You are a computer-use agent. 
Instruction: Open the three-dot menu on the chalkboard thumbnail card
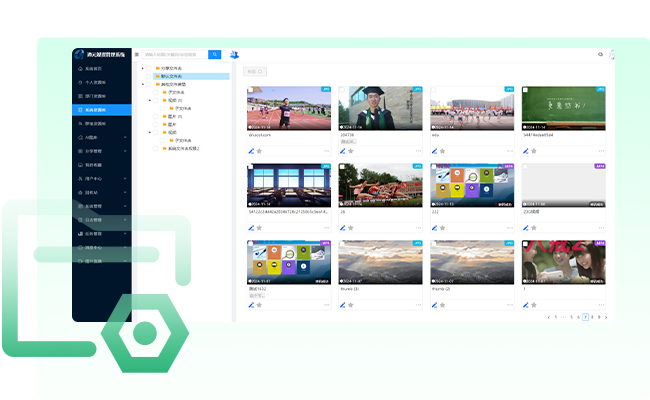600,150
